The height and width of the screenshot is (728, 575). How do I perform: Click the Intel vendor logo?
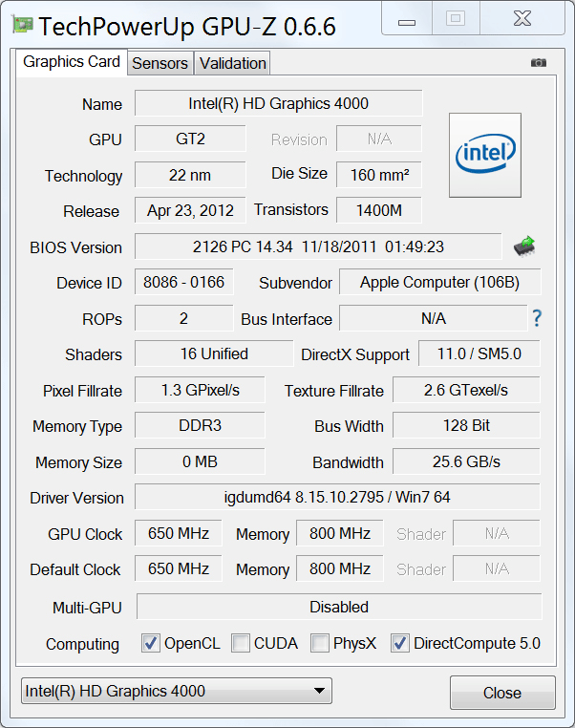coord(485,155)
